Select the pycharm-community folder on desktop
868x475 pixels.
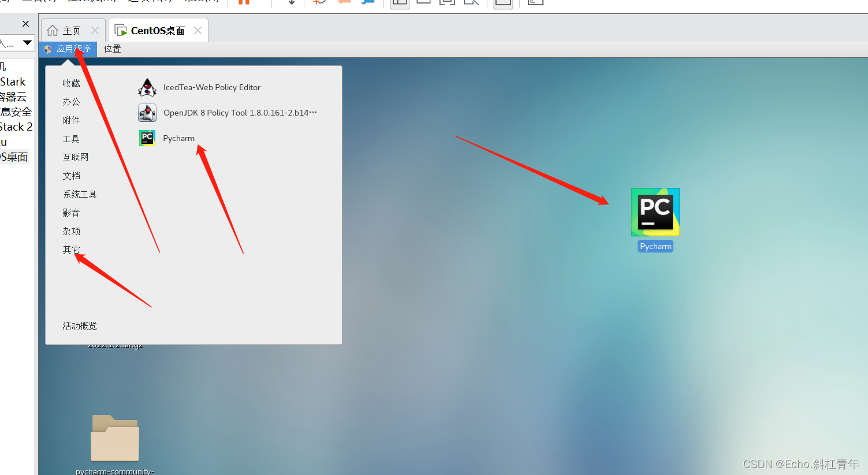(115, 438)
